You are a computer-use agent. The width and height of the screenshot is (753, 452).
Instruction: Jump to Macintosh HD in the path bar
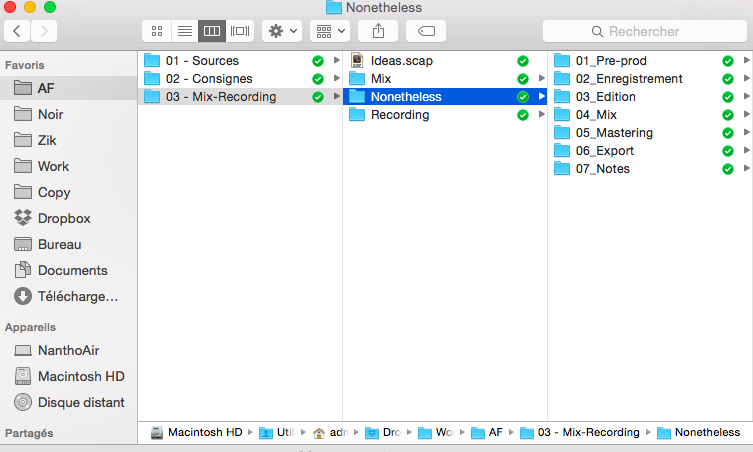197,432
